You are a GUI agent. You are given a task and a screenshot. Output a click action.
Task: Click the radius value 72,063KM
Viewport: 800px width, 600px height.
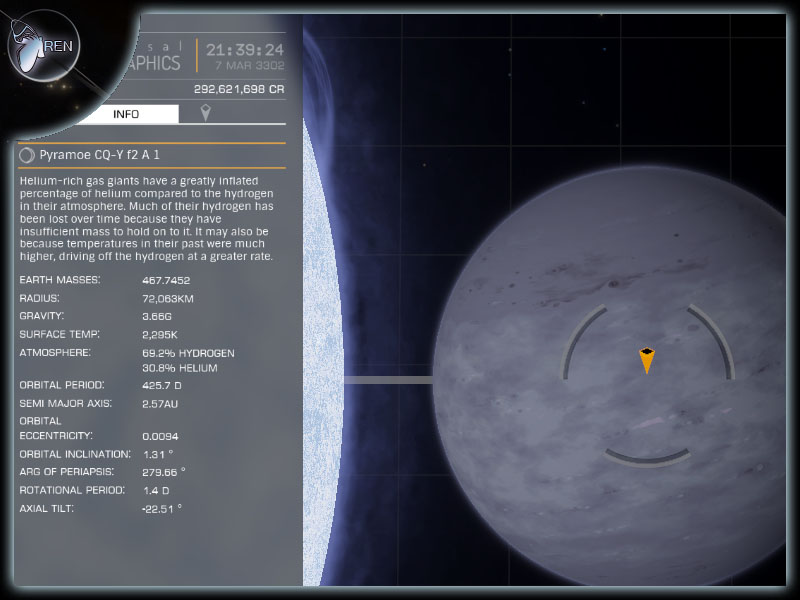(168, 299)
